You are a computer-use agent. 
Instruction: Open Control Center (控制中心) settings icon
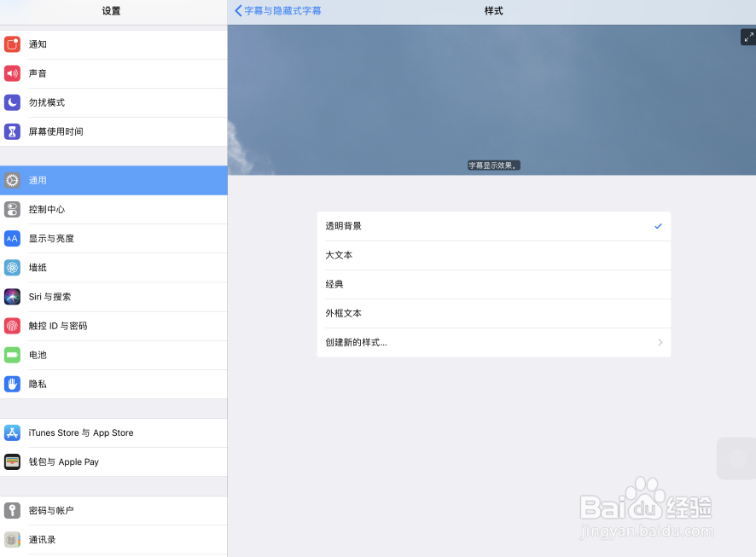[12, 209]
